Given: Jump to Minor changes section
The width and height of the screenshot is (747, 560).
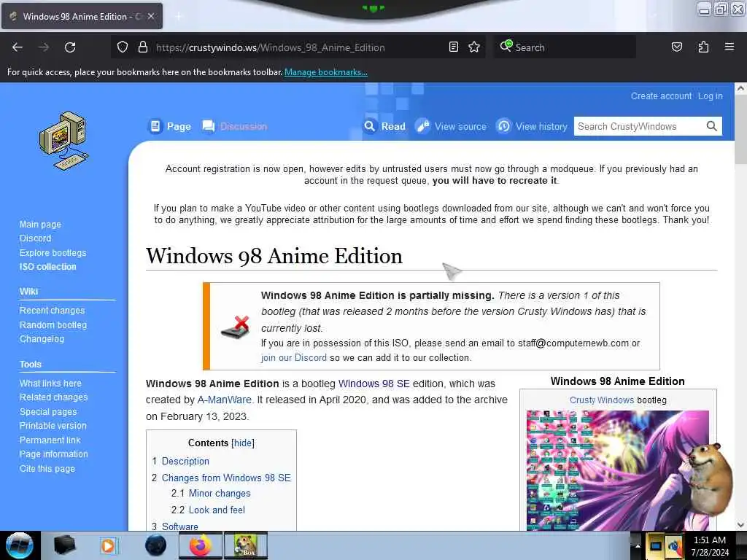Looking at the screenshot, I should tap(219, 494).
